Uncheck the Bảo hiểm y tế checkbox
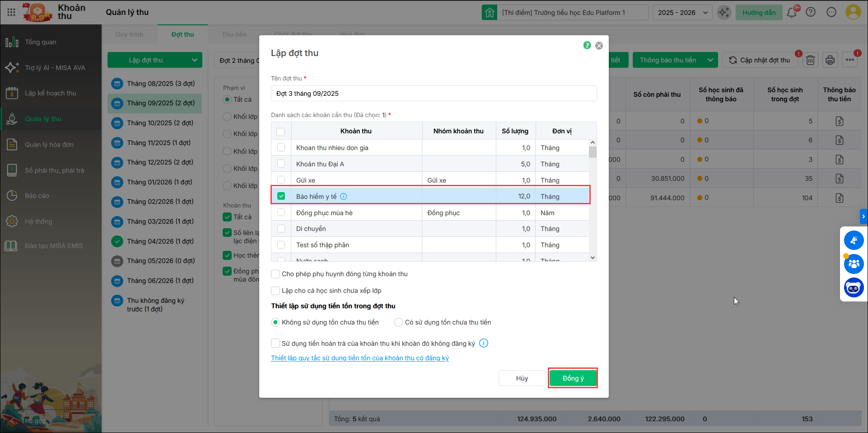This screenshot has height=433, width=868. click(x=281, y=196)
